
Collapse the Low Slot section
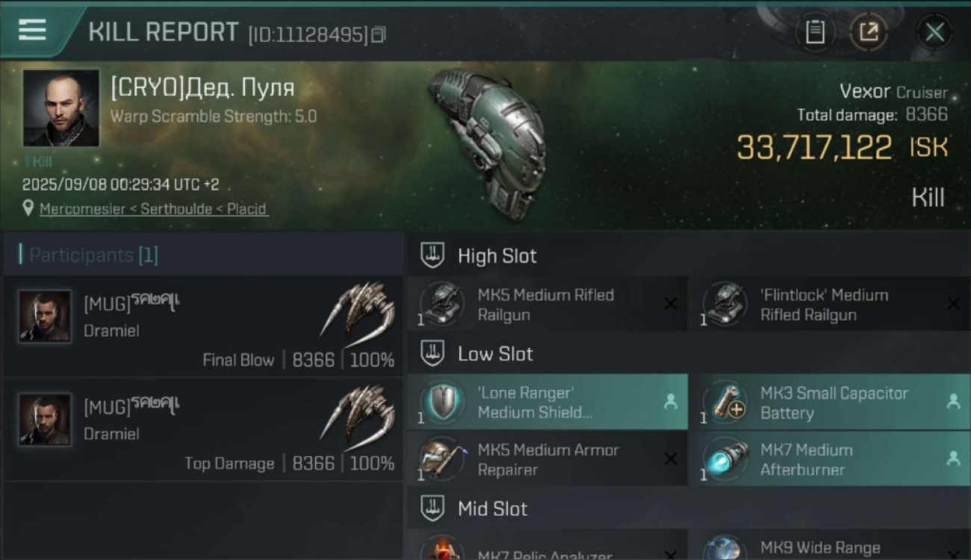432,353
